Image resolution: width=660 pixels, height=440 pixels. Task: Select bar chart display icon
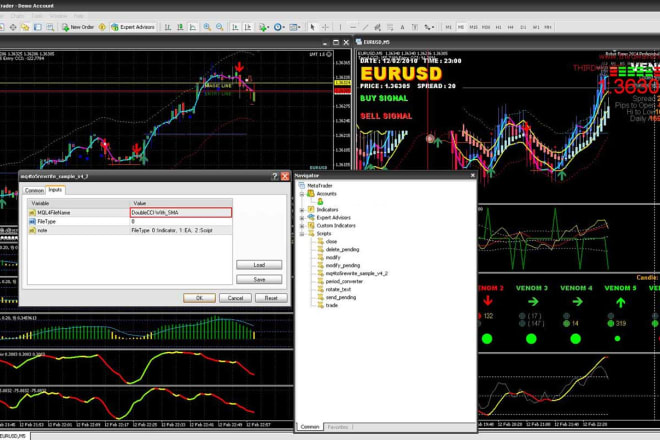pyautogui.click(x=168, y=27)
